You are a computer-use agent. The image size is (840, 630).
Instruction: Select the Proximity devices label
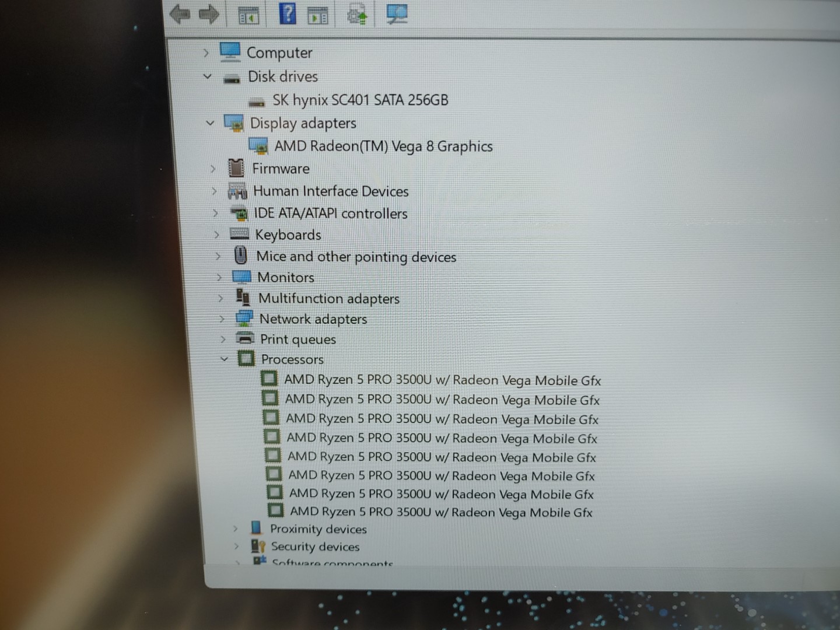318,529
